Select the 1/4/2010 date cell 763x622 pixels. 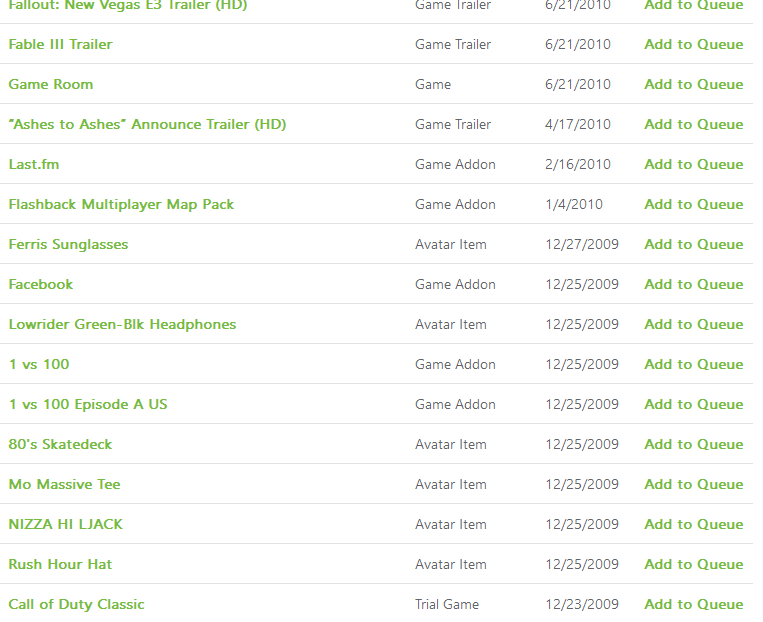(574, 204)
